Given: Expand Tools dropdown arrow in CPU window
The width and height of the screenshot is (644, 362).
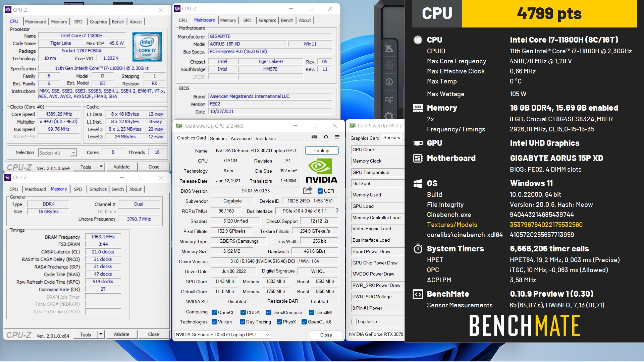Looking at the screenshot, I should point(101,167).
